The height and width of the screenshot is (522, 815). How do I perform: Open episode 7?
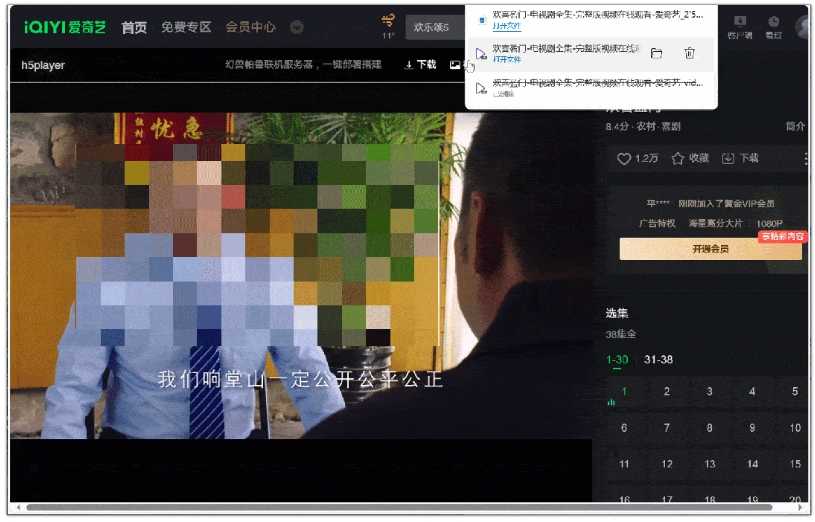coord(667,428)
